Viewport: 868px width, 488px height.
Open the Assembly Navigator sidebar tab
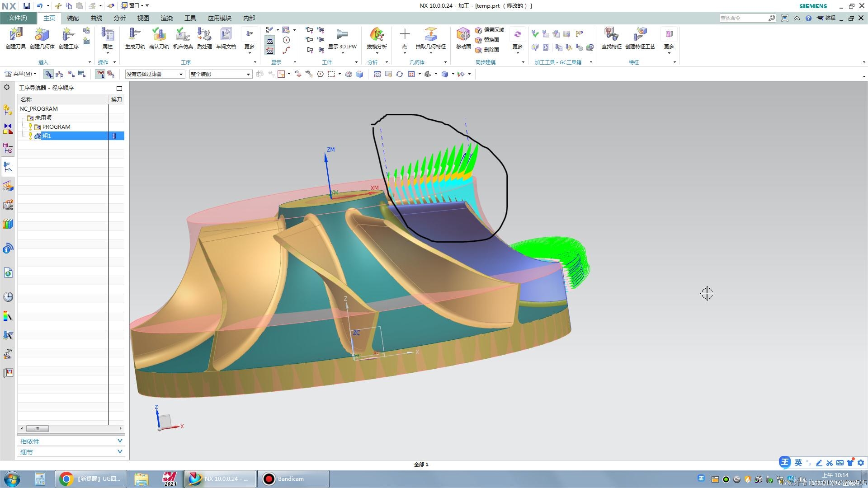[x=8, y=109]
